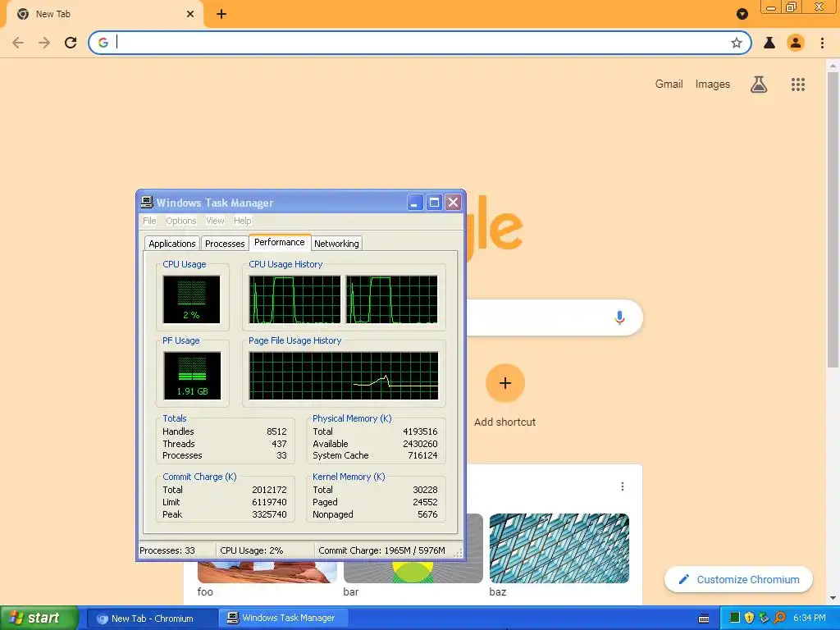Close the New Tab tab
The height and width of the screenshot is (630, 840).
coord(190,14)
